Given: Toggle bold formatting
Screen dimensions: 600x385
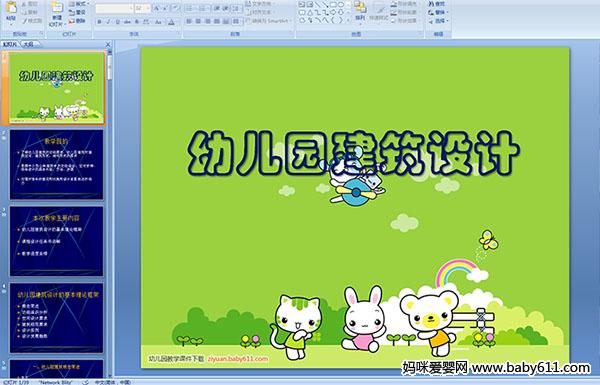Looking at the screenshot, I should pyautogui.click(x=99, y=22).
